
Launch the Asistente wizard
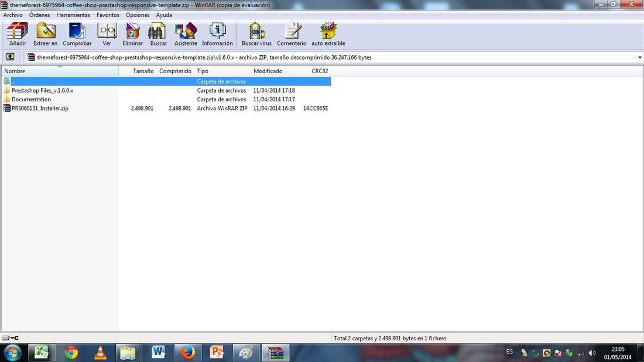click(186, 35)
